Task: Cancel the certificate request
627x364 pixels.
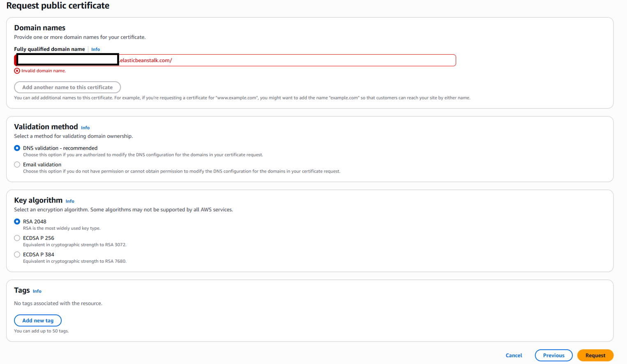Action: pyautogui.click(x=514, y=355)
